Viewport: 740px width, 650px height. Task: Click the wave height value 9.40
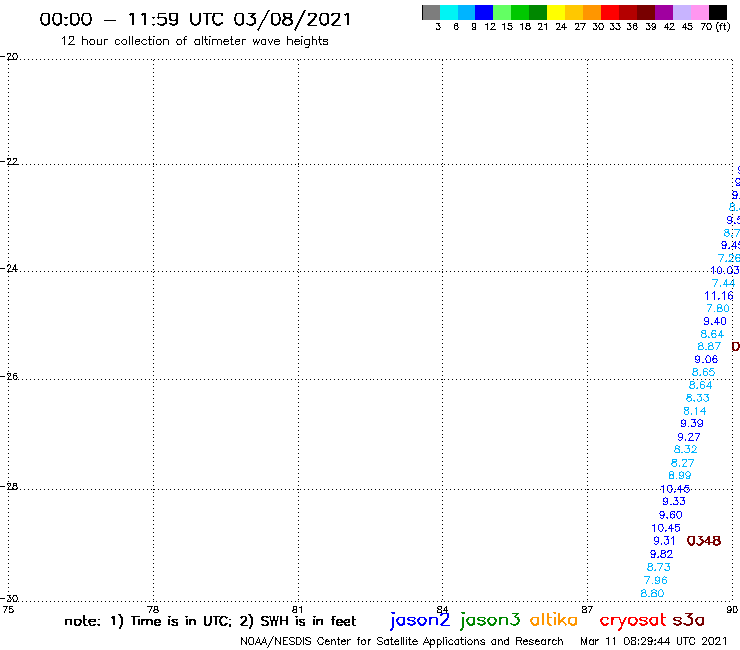[715, 321]
